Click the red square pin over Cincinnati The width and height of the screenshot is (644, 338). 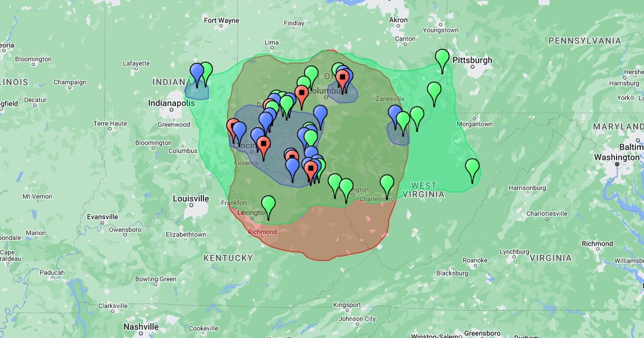coord(263,145)
